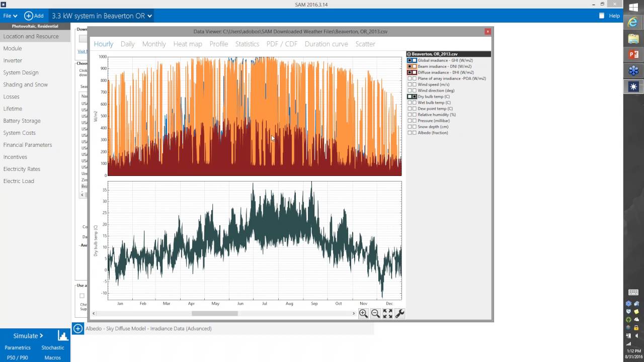Switch to the Heat map tab
The image size is (644, 362).
188,44
